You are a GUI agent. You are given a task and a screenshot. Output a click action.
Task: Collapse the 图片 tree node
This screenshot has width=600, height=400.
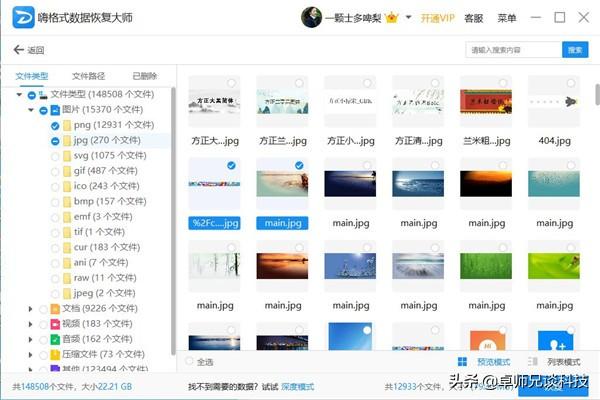point(30,110)
